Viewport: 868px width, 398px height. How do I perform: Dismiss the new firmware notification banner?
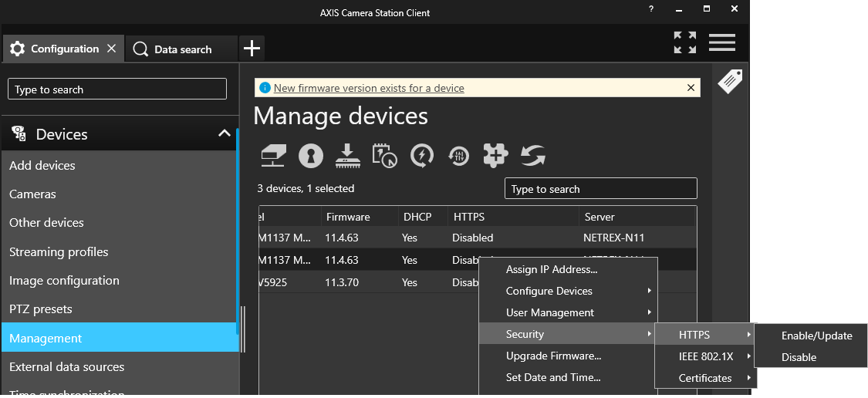pos(691,87)
